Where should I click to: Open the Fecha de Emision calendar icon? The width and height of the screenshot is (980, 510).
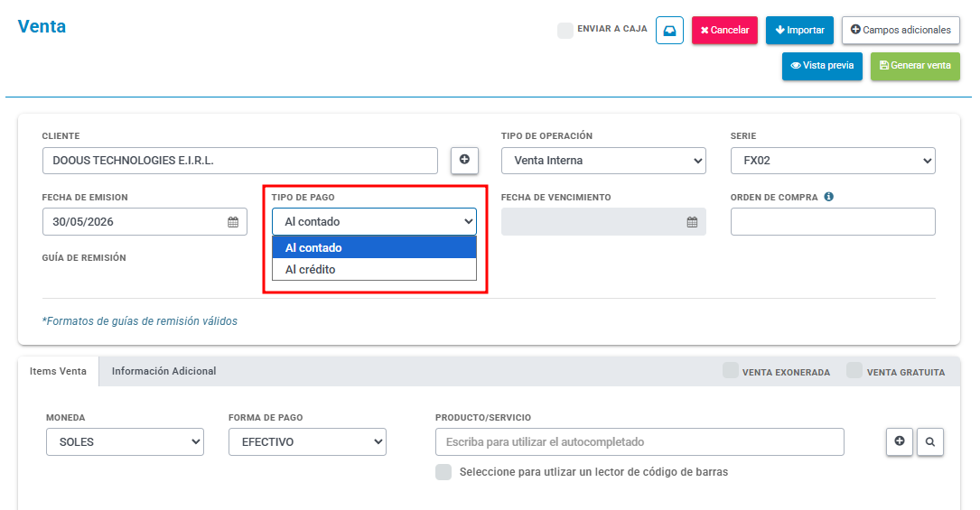point(233,222)
